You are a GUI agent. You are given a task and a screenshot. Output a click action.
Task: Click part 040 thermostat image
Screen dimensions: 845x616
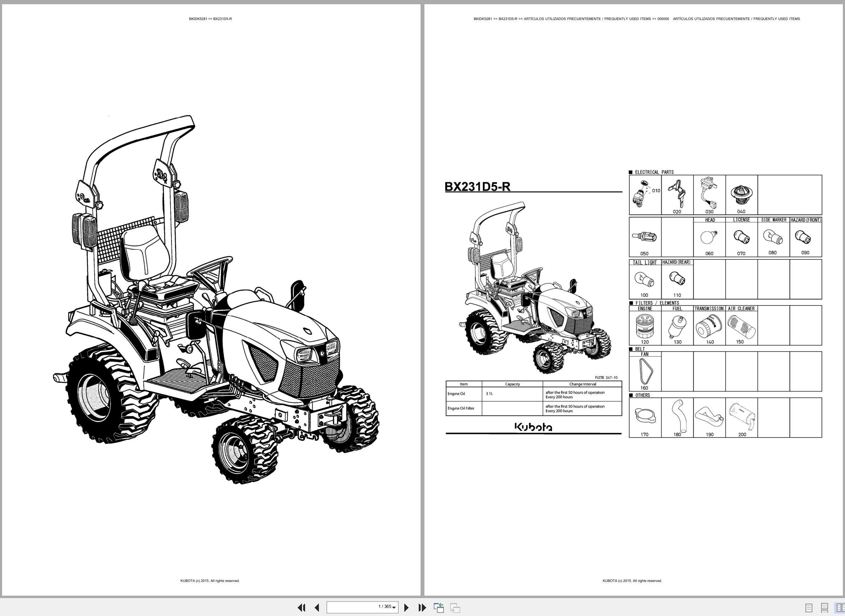pos(741,195)
